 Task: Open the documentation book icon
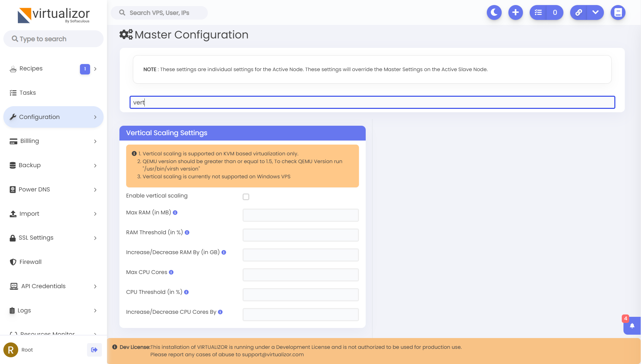[618, 12]
